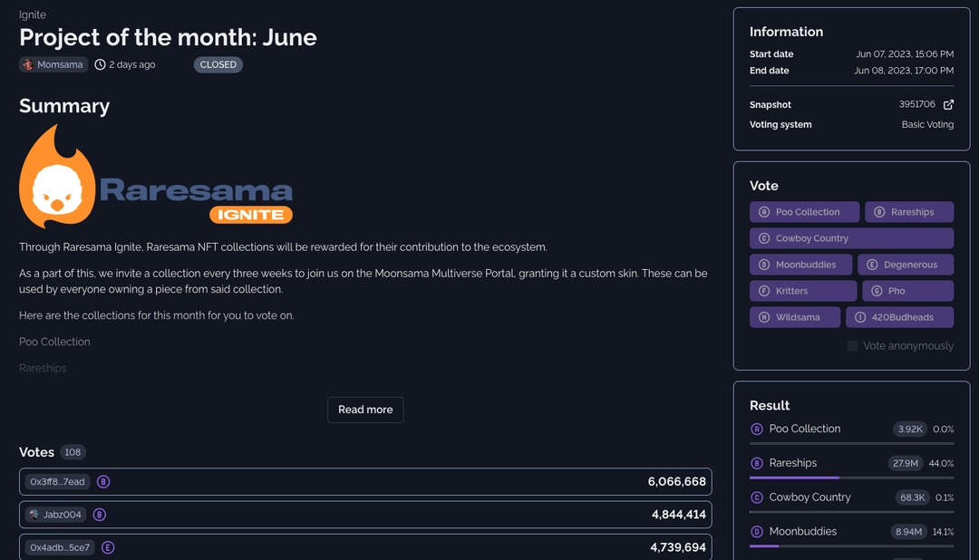
Task: Open the Momsama author profile chip
Action: pos(53,64)
